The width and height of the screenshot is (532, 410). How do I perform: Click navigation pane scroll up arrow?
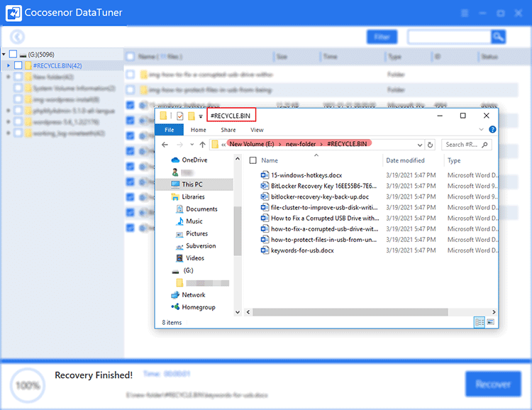[238, 158]
